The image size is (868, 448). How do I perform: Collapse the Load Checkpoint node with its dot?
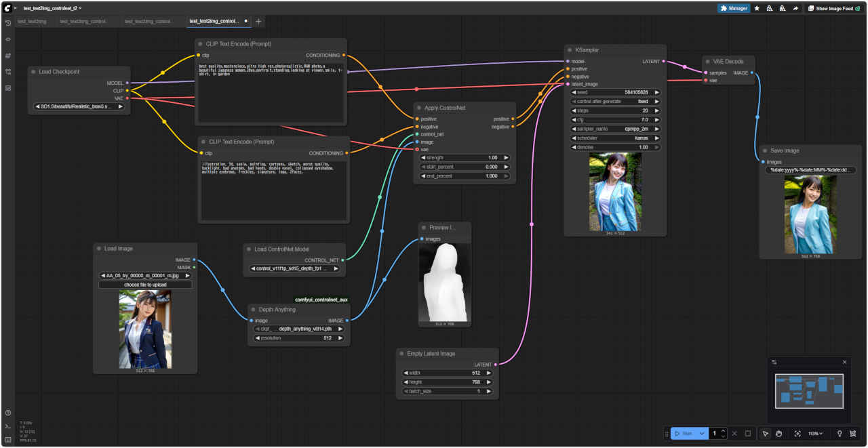(33, 72)
